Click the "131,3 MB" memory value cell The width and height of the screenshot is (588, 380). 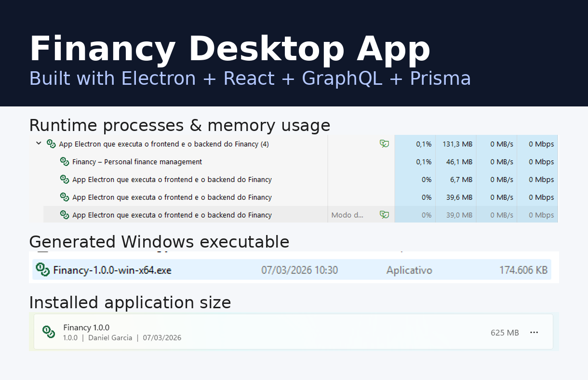456,144
